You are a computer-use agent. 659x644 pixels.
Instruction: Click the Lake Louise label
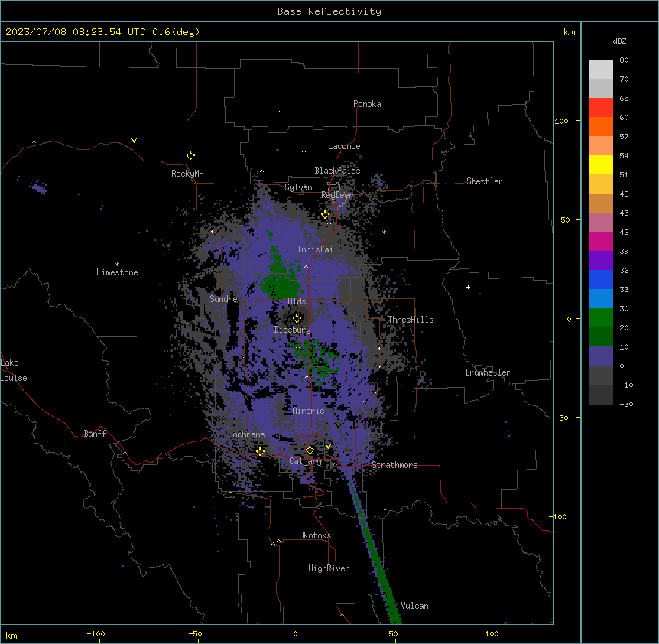click(14, 370)
